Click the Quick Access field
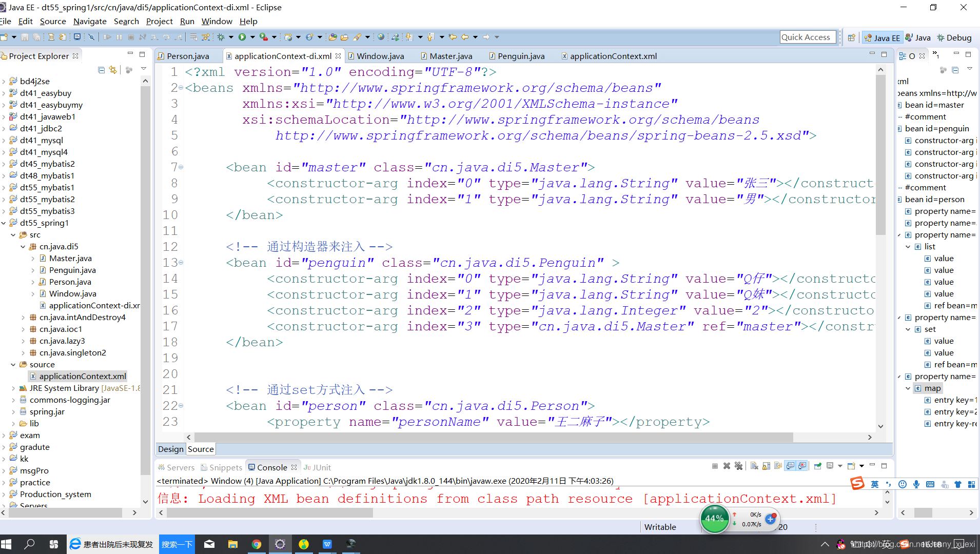This screenshot has width=980, height=554. pos(808,37)
